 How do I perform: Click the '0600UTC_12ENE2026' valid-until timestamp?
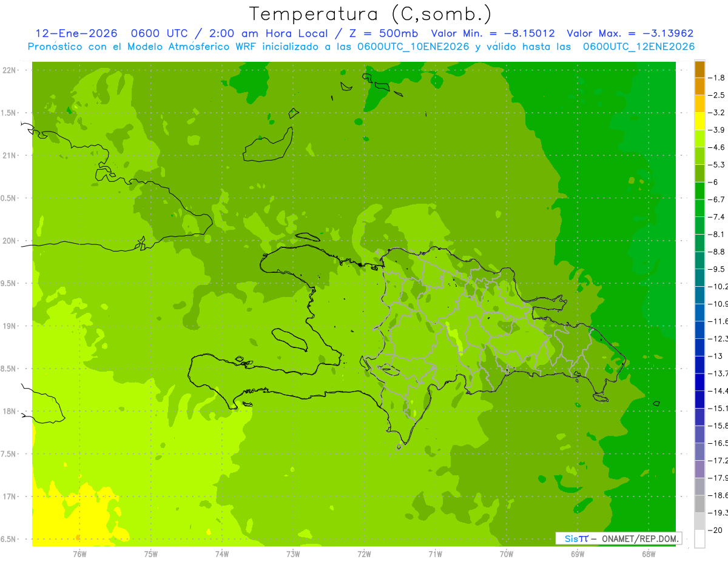[638, 47]
